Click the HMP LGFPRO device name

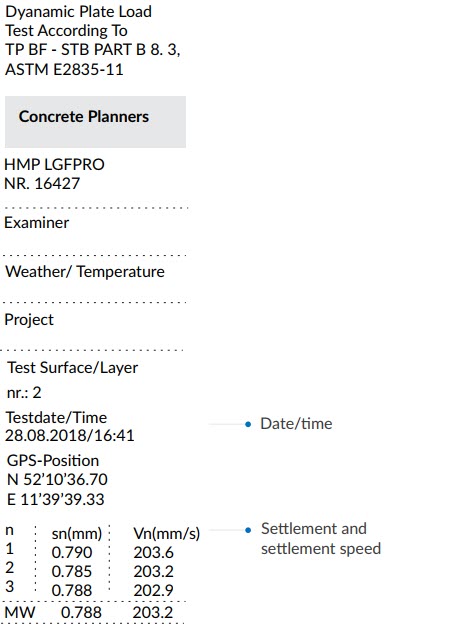click(54, 164)
